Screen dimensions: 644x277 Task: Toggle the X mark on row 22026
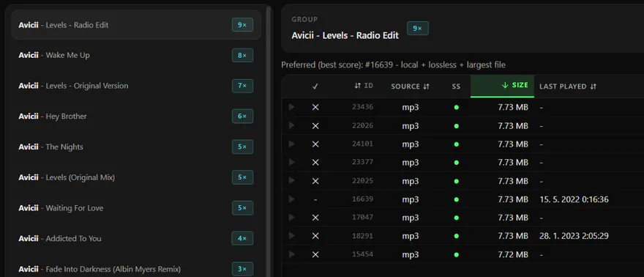pos(315,126)
